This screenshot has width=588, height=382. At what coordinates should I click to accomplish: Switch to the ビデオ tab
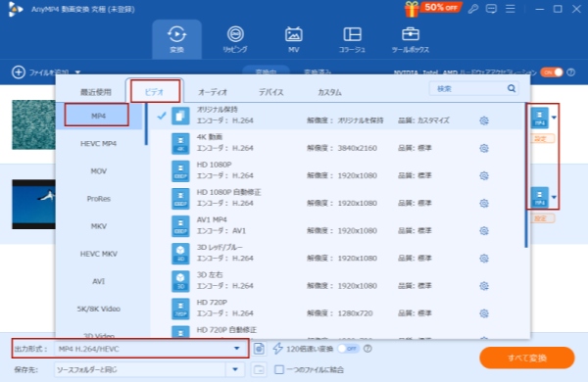pyautogui.click(x=155, y=91)
